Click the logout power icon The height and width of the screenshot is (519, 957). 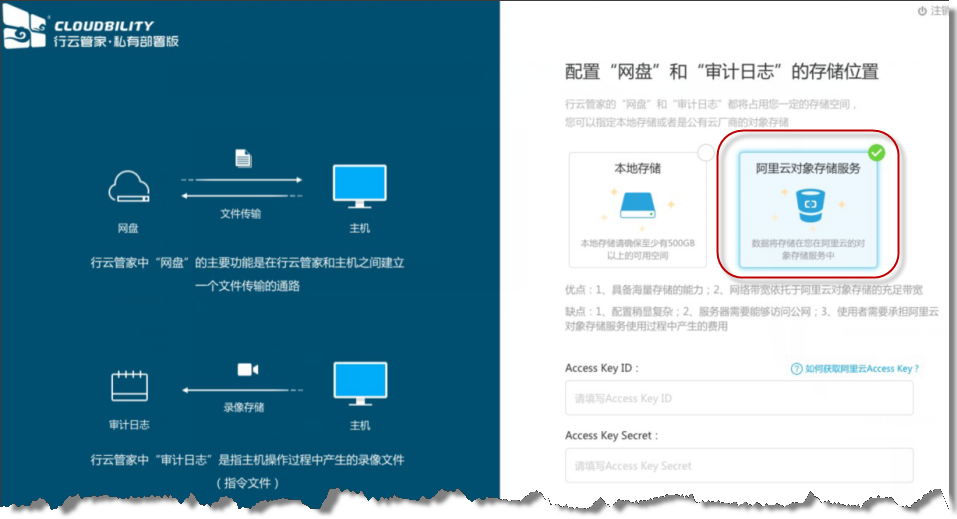[x=922, y=11]
